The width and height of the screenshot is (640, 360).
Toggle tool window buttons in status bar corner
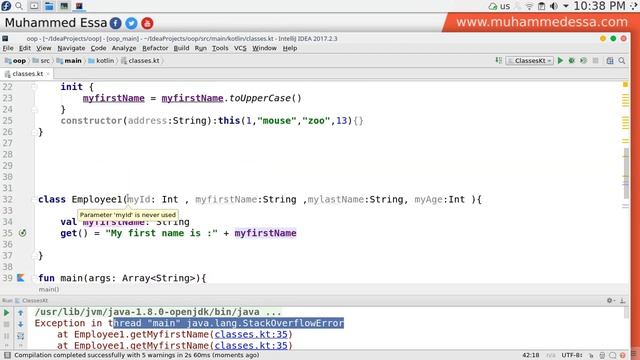pyautogui.click(x=7, y=355)
